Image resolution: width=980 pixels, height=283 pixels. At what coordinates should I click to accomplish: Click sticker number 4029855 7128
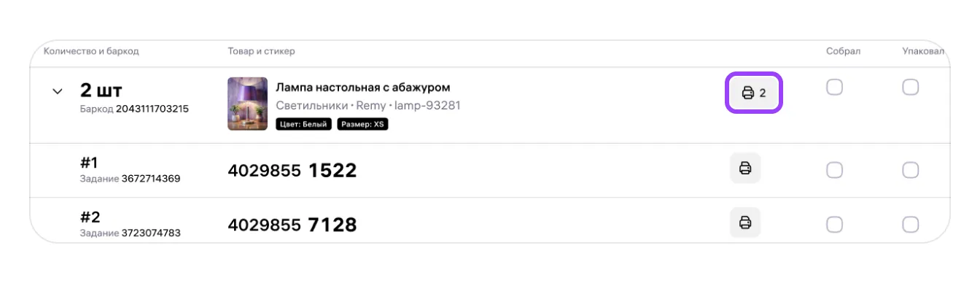[x=292, y=225]
